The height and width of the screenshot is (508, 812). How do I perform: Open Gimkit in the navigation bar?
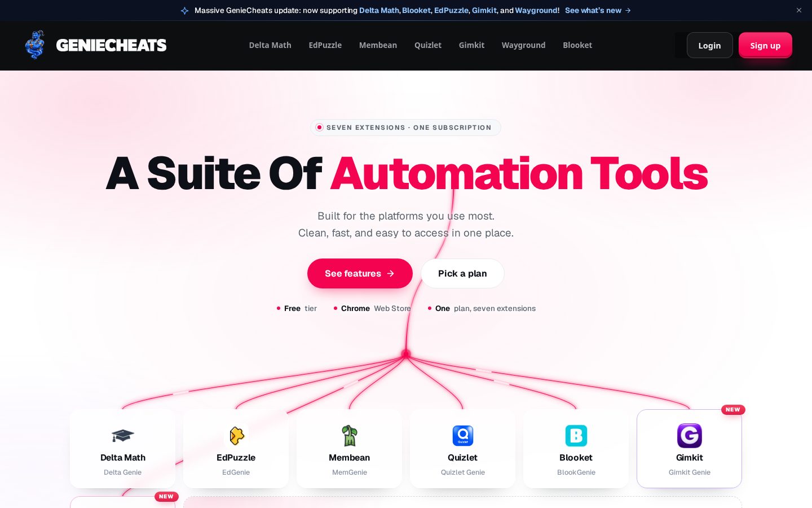(x=471, y=45)
